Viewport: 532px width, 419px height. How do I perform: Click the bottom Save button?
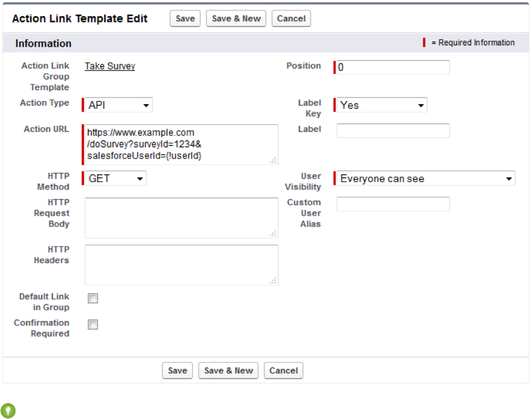(x=178, y=371)
